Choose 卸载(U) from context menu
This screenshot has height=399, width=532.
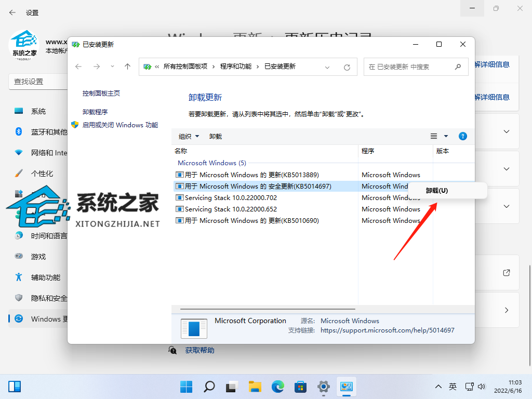(x=447, y=191)
